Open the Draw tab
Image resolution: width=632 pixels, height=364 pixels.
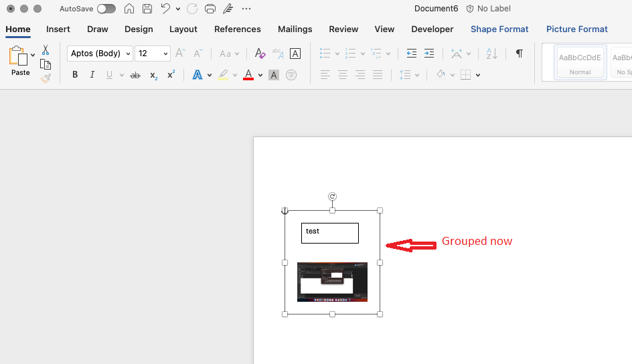click(98, 29)
